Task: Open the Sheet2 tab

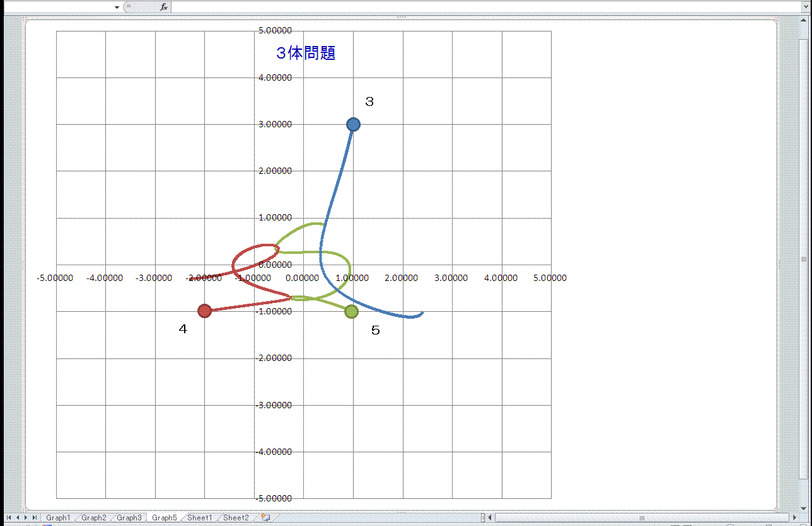Action: [x=235, y=518]
